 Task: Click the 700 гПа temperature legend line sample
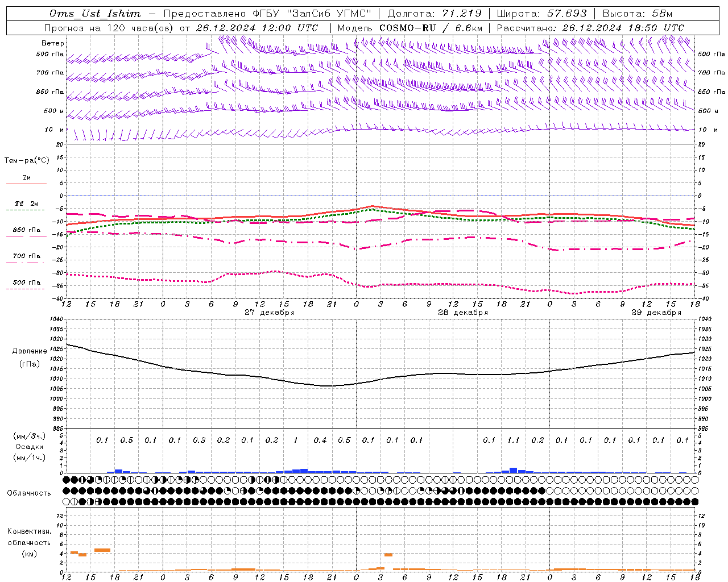26,263
